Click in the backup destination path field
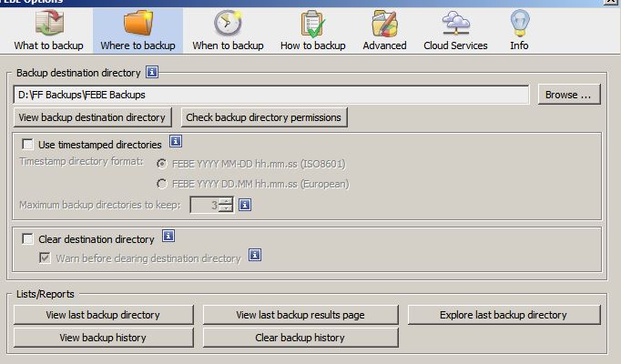 [271, 95]
